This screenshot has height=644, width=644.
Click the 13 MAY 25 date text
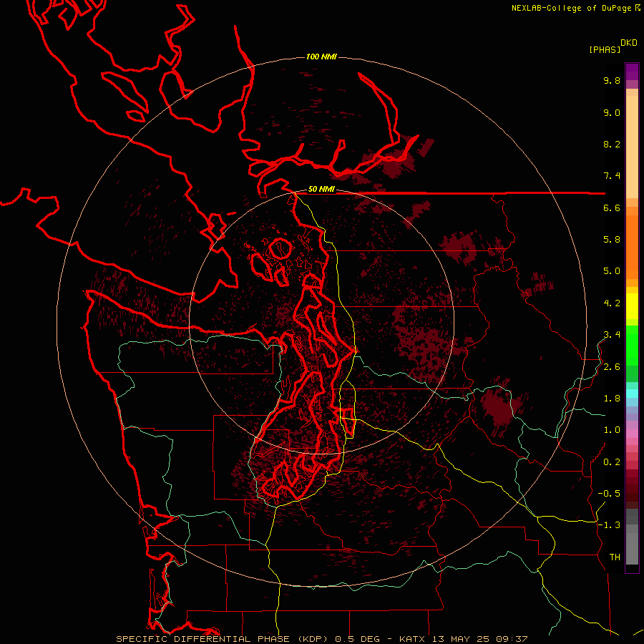461,639
